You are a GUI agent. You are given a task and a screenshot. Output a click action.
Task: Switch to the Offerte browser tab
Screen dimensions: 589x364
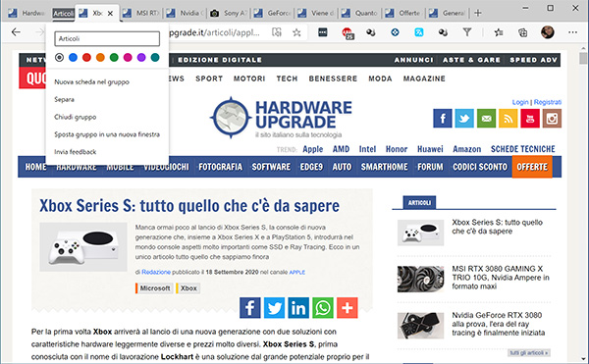pyautogui.click(x=404, y=13)
